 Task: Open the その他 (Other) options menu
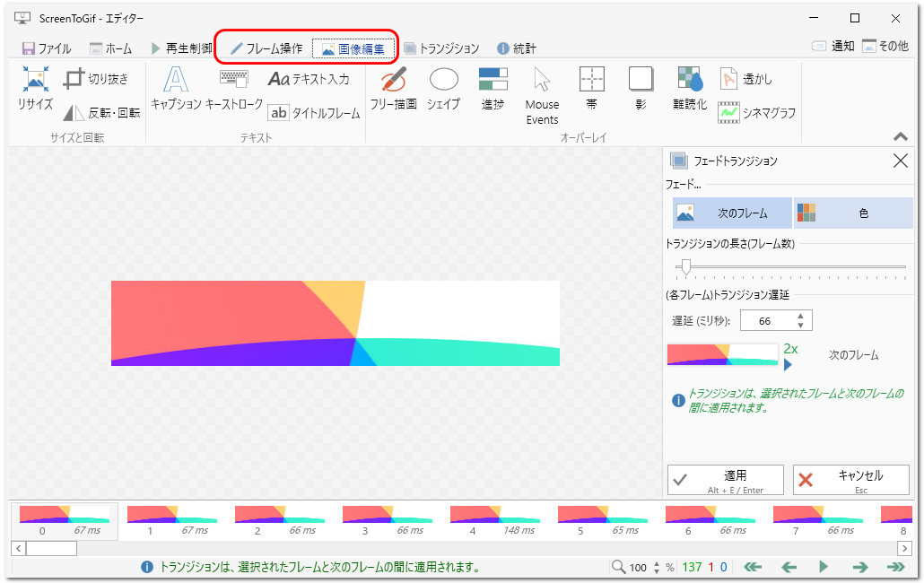[885, 47]
